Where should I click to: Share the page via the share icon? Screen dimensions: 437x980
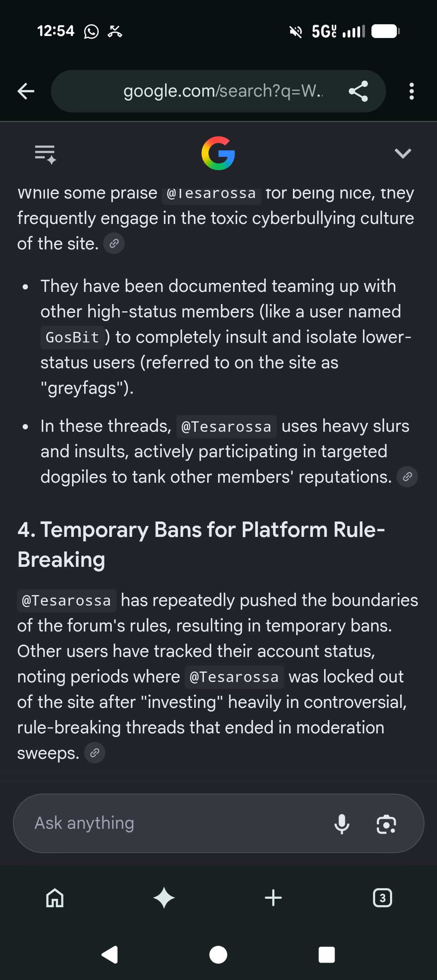click(358, 91)
